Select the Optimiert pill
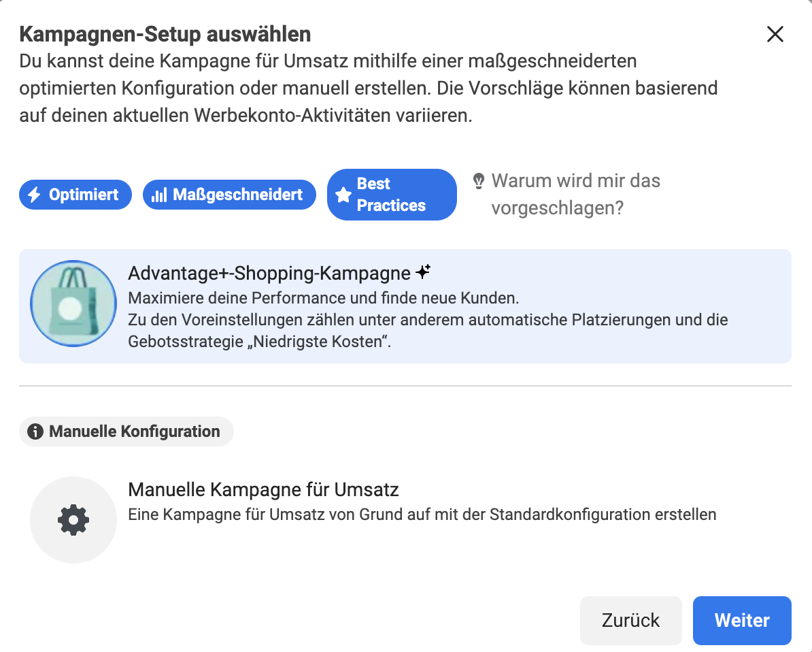The width and height of the screenshot is (812, 652). coord(75,195)
